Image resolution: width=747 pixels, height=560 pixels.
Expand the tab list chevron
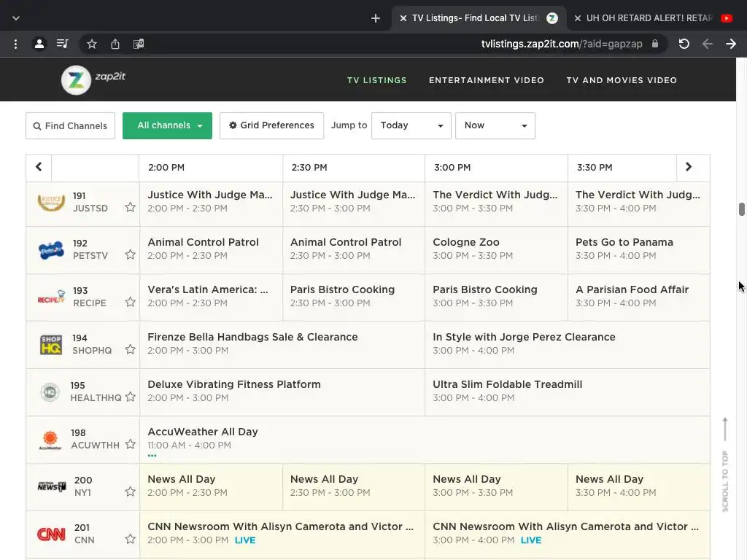point(16,18)
